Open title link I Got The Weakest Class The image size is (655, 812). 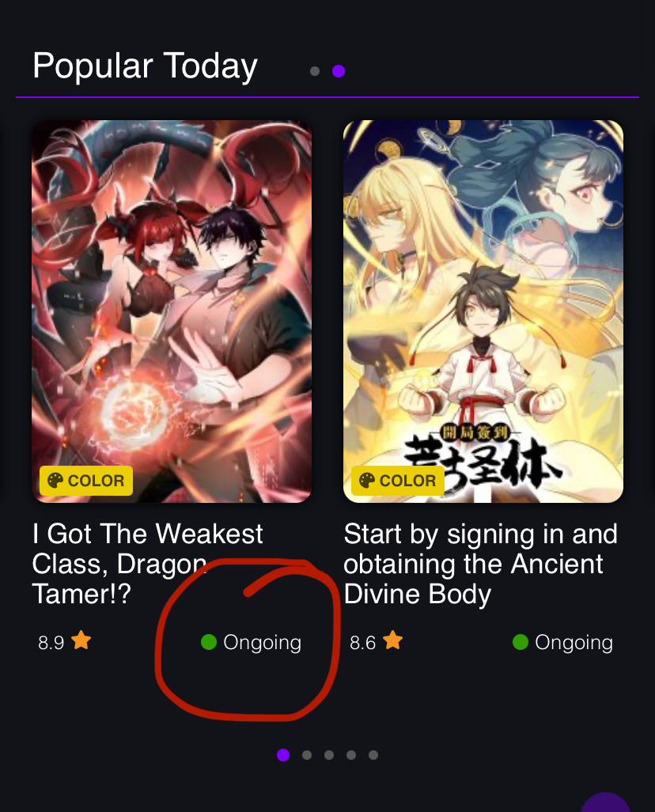[148, 564]
